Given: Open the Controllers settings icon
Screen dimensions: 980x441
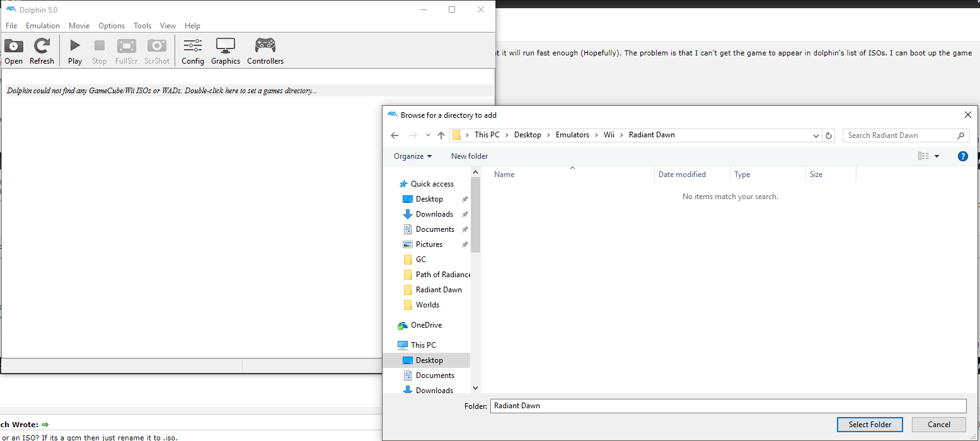Looking at the screenshot, I should point(265,51).
